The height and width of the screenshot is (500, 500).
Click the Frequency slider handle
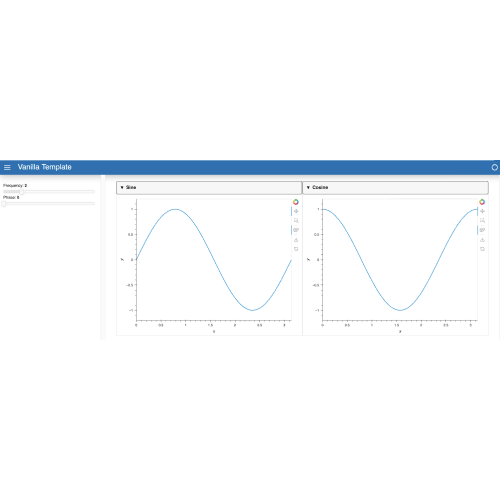point(22,192)
